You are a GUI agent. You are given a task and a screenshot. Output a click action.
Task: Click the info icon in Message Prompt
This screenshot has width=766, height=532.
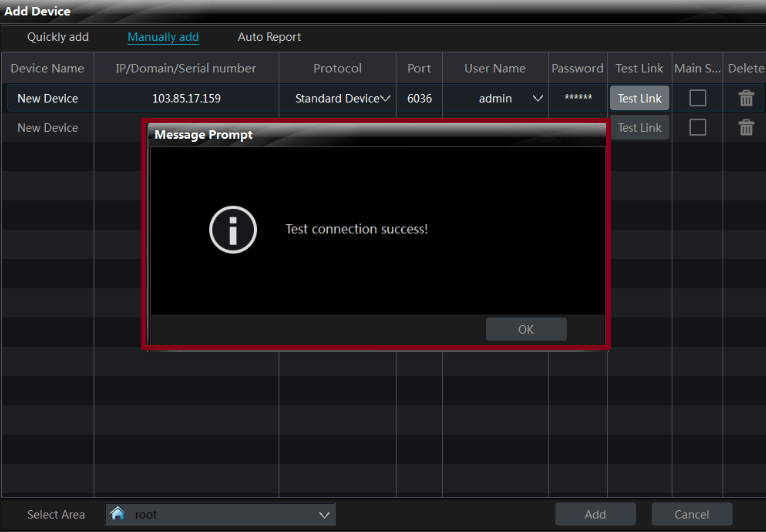[232, 229]
